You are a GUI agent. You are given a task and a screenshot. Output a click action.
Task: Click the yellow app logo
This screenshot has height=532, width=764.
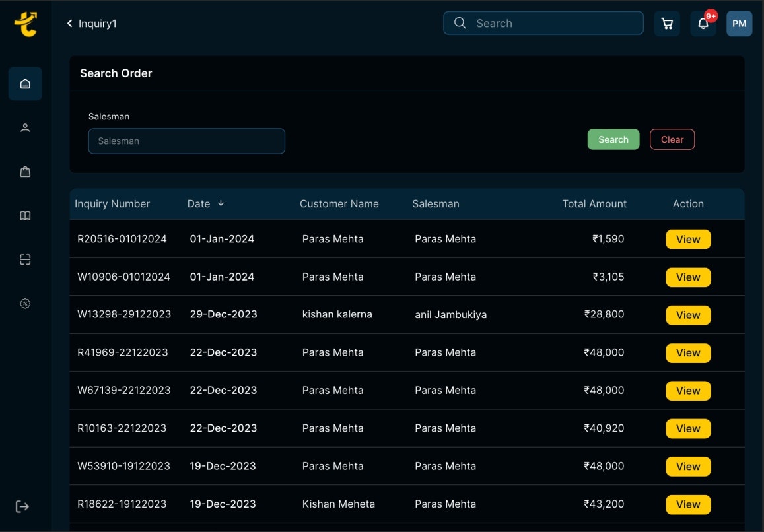pyautogui.click(x=26, y=24)
